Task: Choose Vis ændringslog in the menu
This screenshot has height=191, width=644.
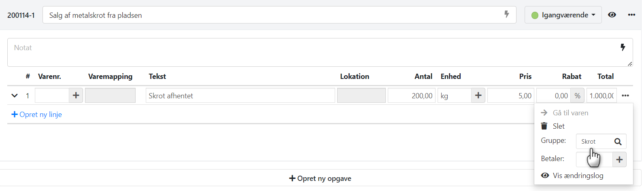Action: click(578, 176)
